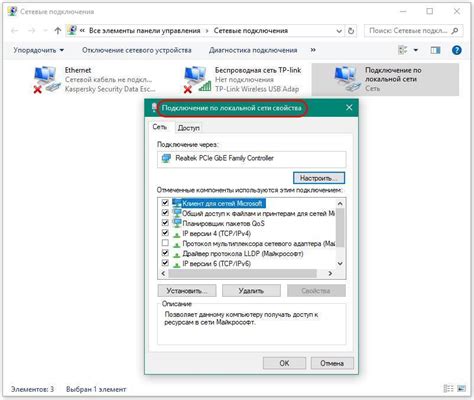Open the view options dropdown arrow

416,50
